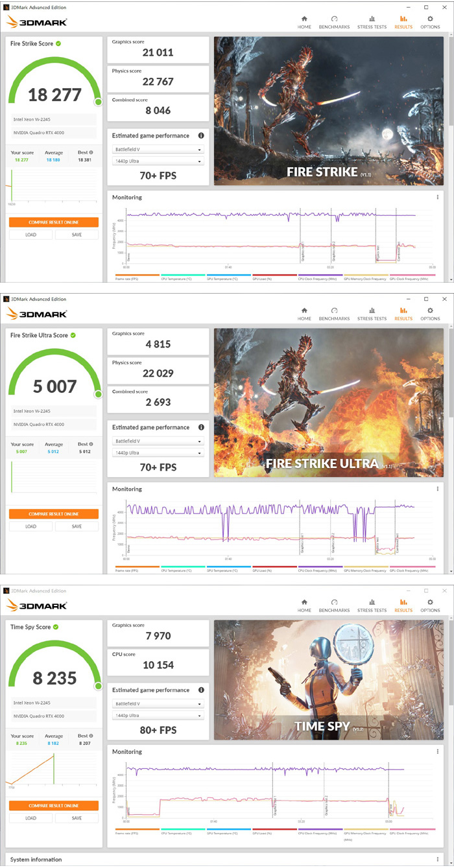The height and width of the screenshot is (868, 454).
Task: Click info icon beside Fire Strike Estimated game performance
Action: (201, 136)
